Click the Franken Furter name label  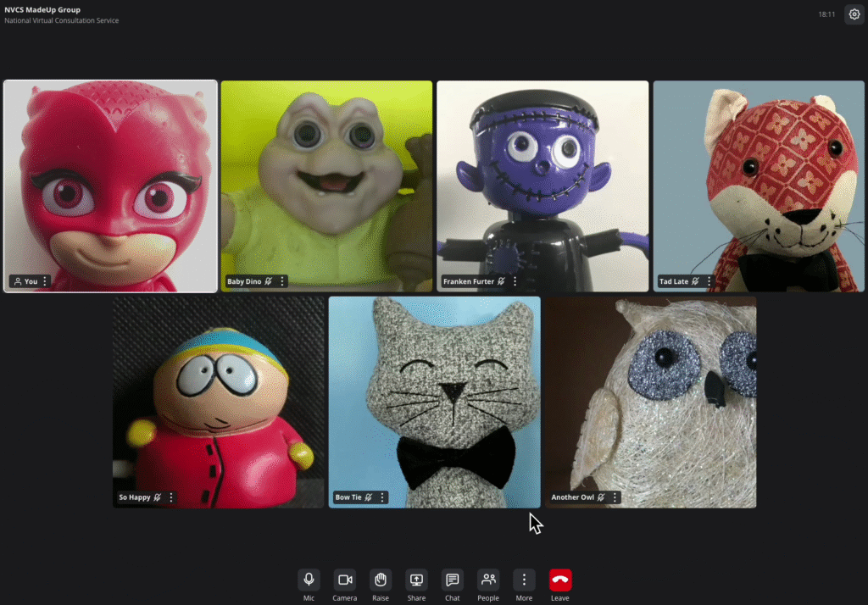(x=468, y=281)
